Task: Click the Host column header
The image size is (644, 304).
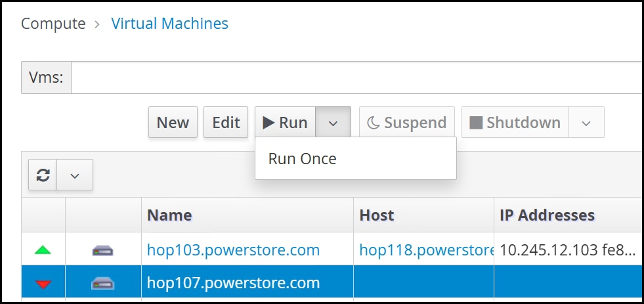Action: click(x=423, y=215)
